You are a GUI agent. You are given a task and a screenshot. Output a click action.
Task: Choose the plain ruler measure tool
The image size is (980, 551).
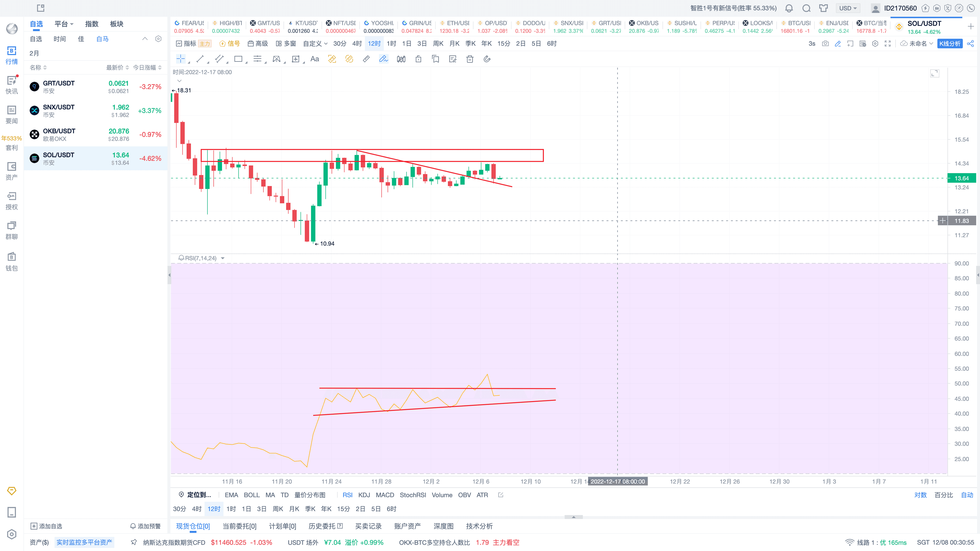[366, 59]
